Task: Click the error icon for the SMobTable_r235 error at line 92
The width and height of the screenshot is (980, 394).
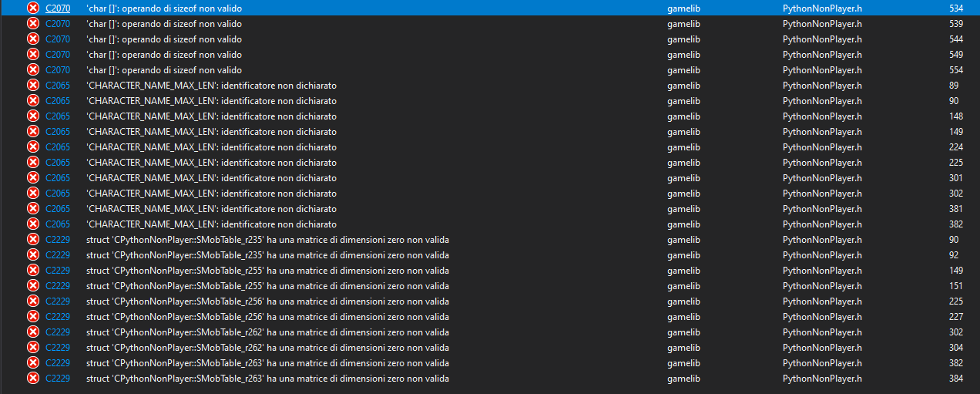Action: coord(33,254)
